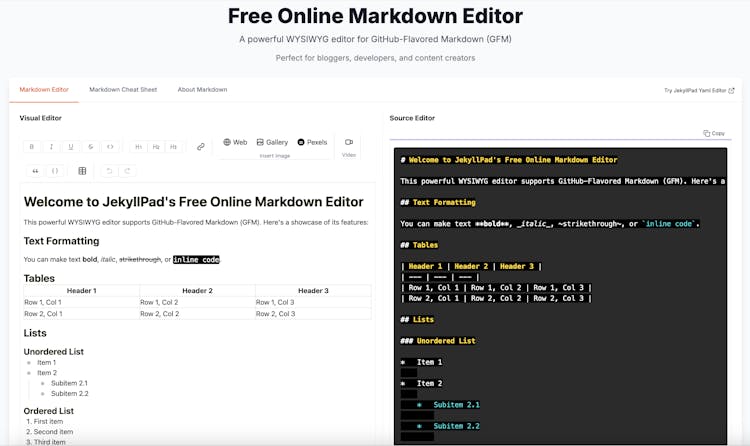The width and height of the screenshot is (750, 446).
Task: Select the 'Row 2, Col 1' table cell
Action: [x=82, y=313]
